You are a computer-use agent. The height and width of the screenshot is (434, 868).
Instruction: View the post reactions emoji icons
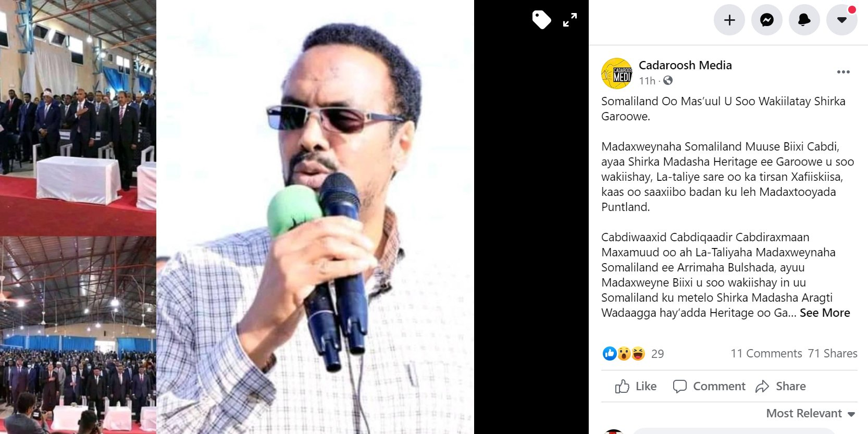(x=624, y=354)
